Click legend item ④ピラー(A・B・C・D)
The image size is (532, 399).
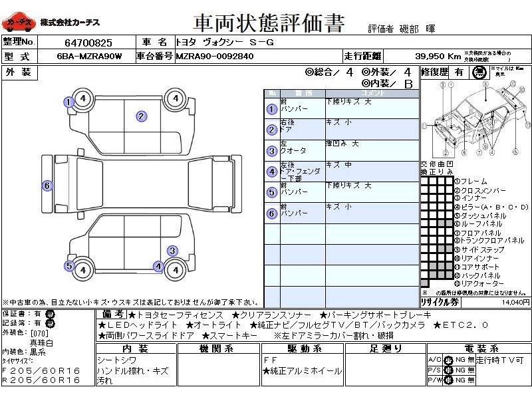[491, 207]
